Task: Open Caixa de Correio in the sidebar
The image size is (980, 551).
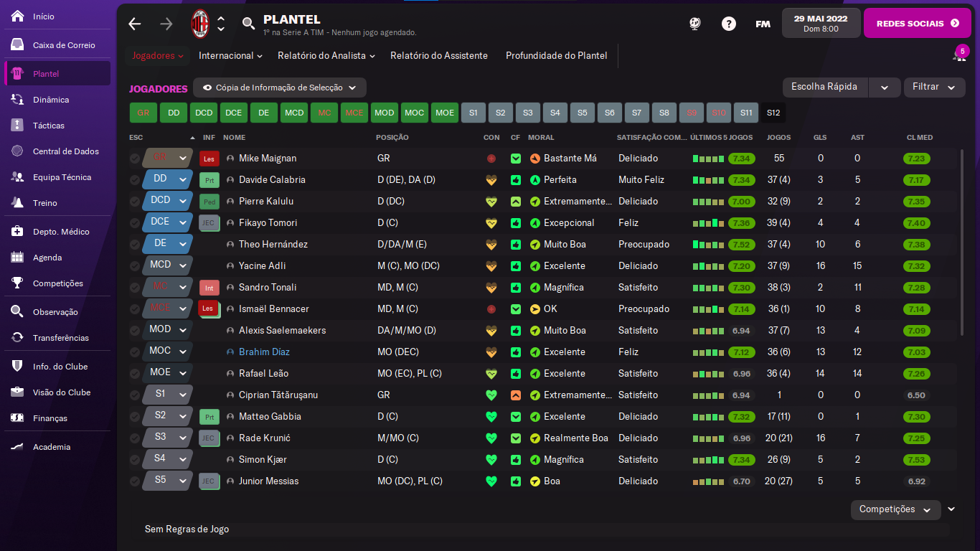Action: 63,45
